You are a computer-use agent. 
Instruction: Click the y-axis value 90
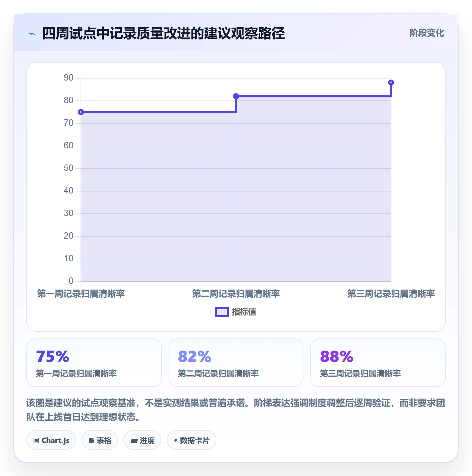(x=68, y=78)
